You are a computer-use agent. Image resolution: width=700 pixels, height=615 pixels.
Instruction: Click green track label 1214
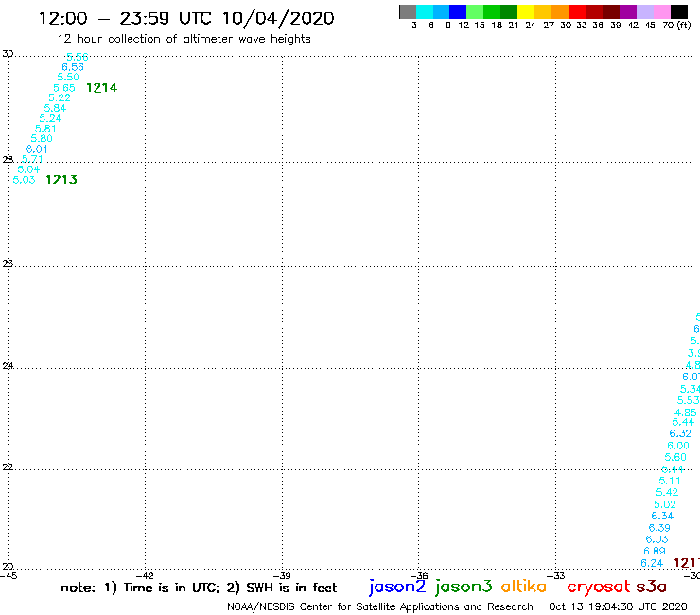coord(102,88)
